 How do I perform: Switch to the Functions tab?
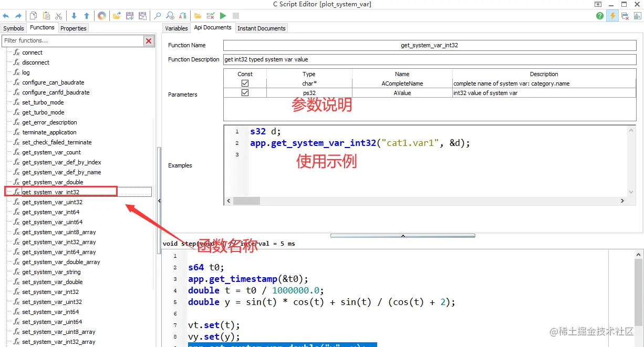click(x=42, y=28)
